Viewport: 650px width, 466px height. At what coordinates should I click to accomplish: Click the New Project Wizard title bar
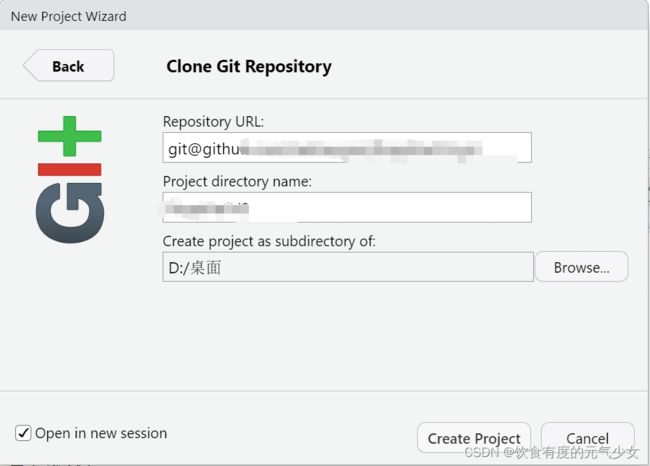[x=323, y=16]
